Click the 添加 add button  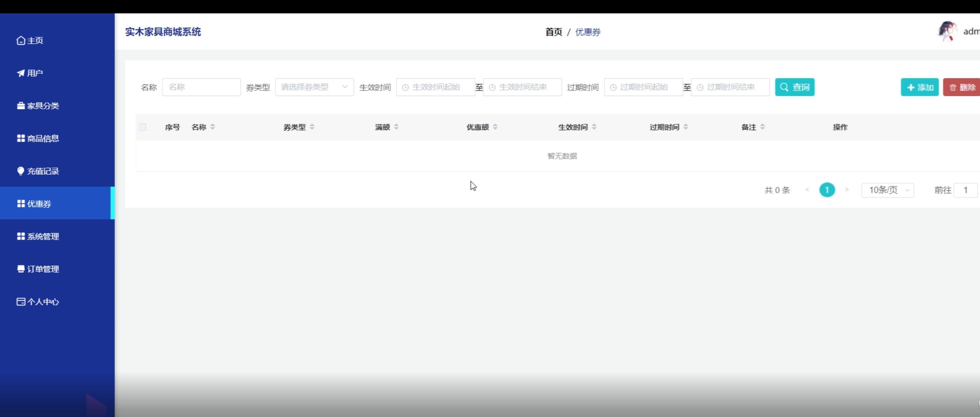click(919, 87)
